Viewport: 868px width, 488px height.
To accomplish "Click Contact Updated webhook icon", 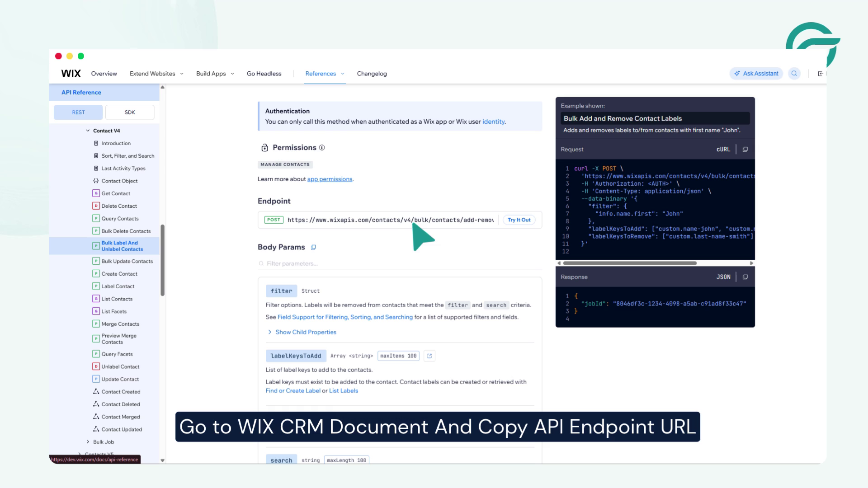I will (x=96, y=429).
